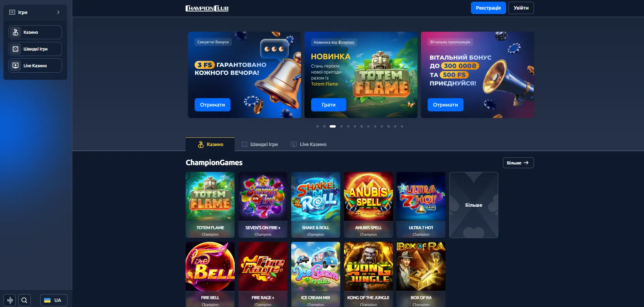Open the UA language selector
The width and height of the screenshot is (644, 307).
(53, 300)
